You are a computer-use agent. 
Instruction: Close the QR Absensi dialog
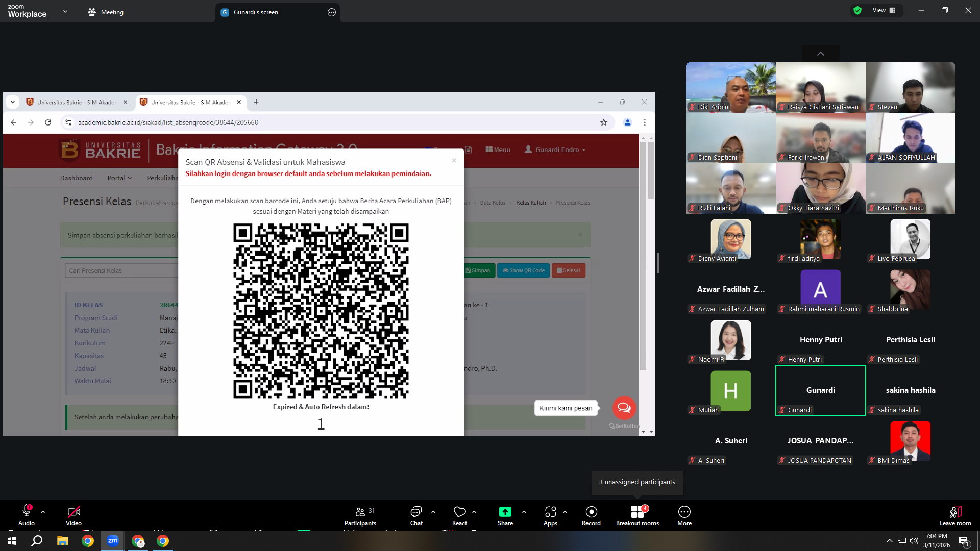point(454,160)
